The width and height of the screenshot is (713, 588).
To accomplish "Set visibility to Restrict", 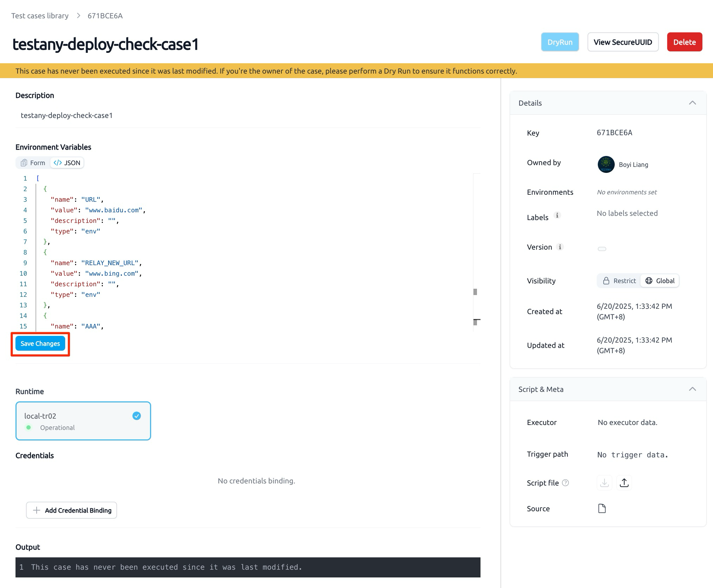I will tap(619, 281).
